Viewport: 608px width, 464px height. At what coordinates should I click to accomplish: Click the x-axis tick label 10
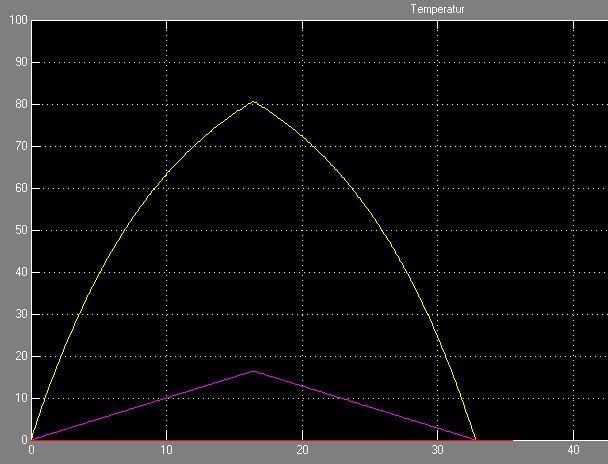click(x=166, y=451)
